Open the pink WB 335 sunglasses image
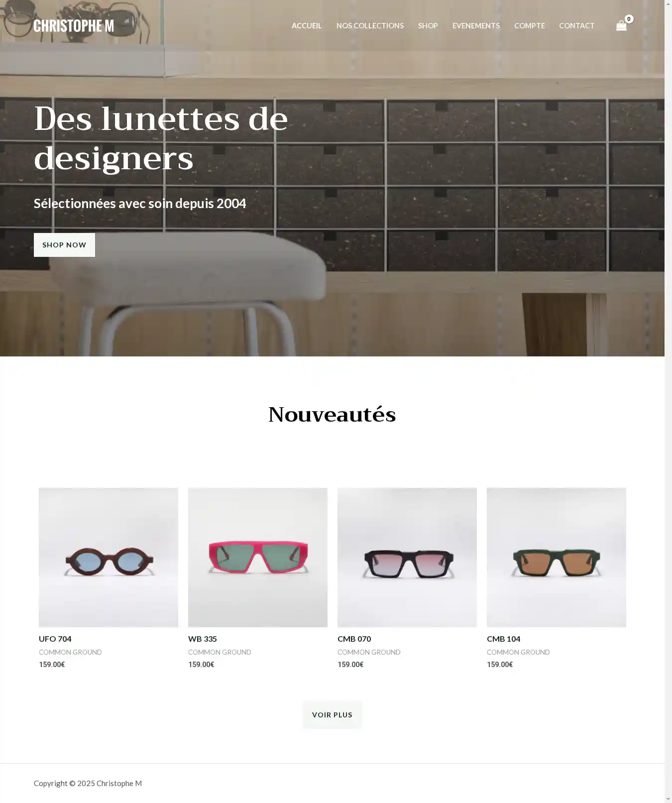The width and height of the screenshot is (672, 803). (258, 558)
